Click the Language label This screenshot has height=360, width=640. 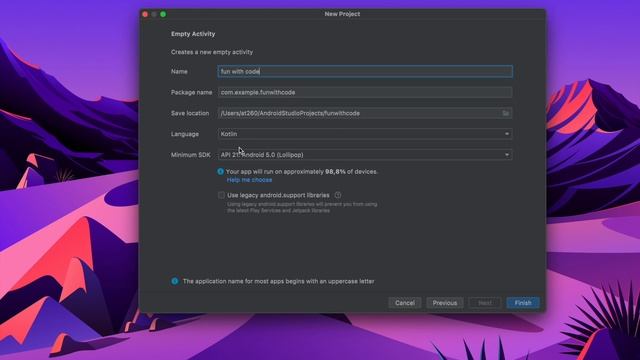pyautogui.click(x=185, y=134)
